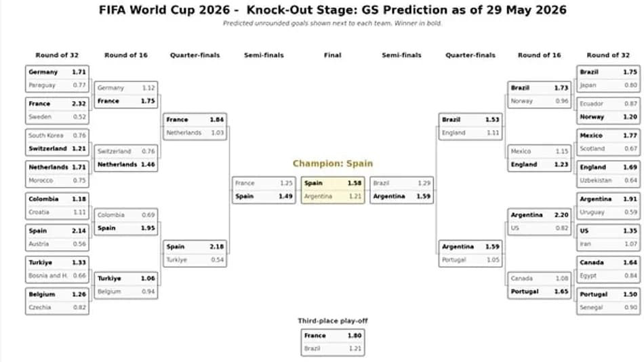
Task: Click the Brazil vs England quarter-final box
Action: click(x=470, y=126)
